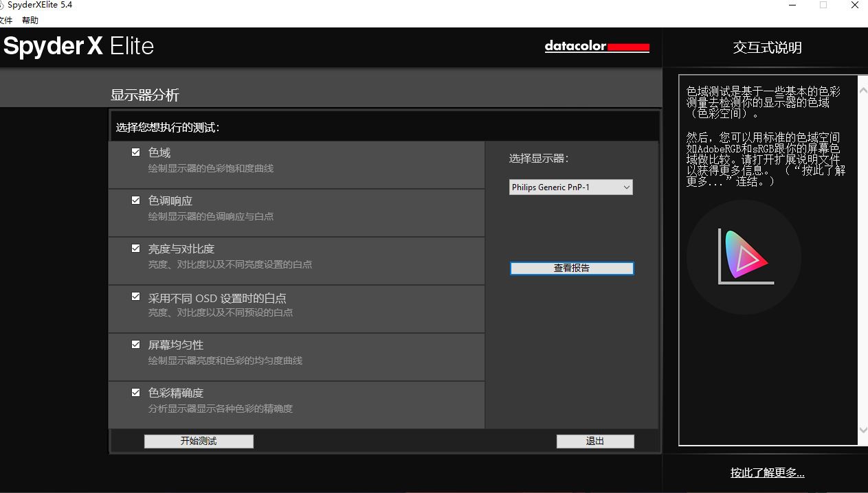Click the 选择显示器 label
This screenshot has width=868, height=493.
point(539,158)
